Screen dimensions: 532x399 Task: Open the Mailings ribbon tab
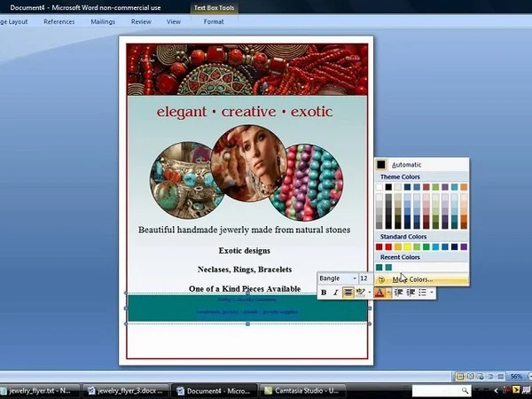coord(103,21)
